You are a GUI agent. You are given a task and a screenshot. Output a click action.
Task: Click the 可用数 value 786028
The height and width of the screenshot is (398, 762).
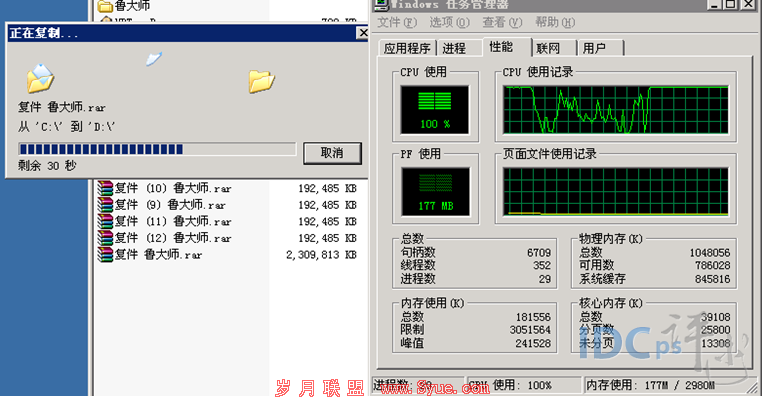(712, 265)
